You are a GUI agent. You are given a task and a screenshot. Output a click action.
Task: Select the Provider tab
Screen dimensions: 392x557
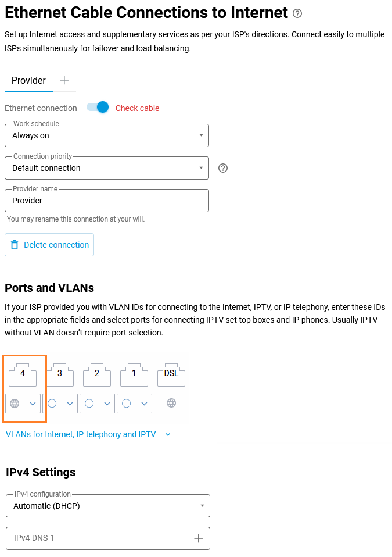pyautogui.click(x=28, y=80)
